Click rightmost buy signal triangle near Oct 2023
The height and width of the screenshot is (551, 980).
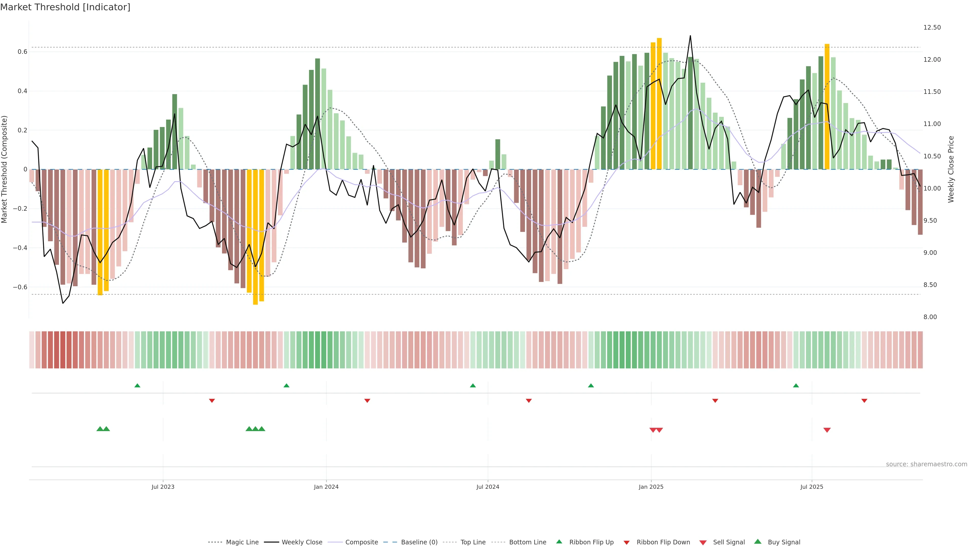coord(262,429)
